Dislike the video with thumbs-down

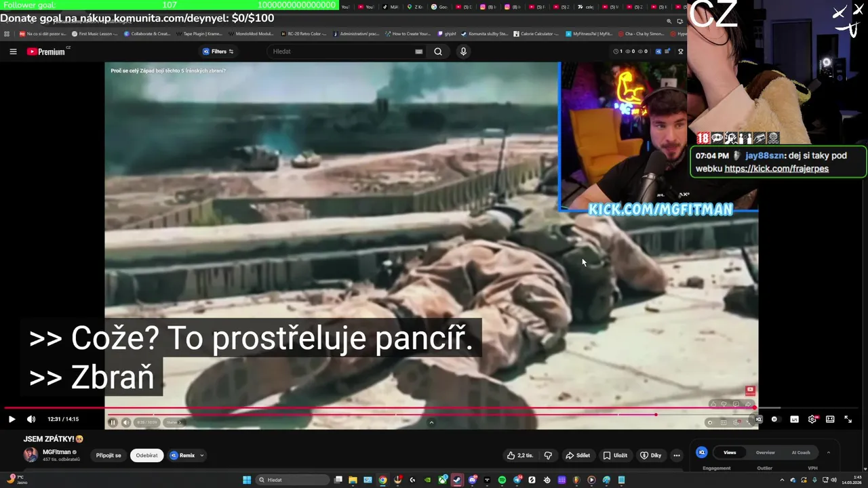click(548, 455)
